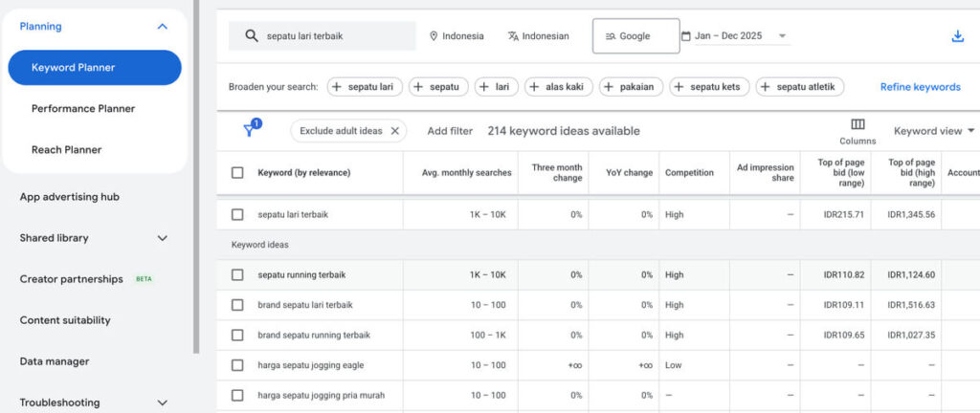Remove the Exclude adult ideas filter
The image size is (980, 413).
(394, 131)
